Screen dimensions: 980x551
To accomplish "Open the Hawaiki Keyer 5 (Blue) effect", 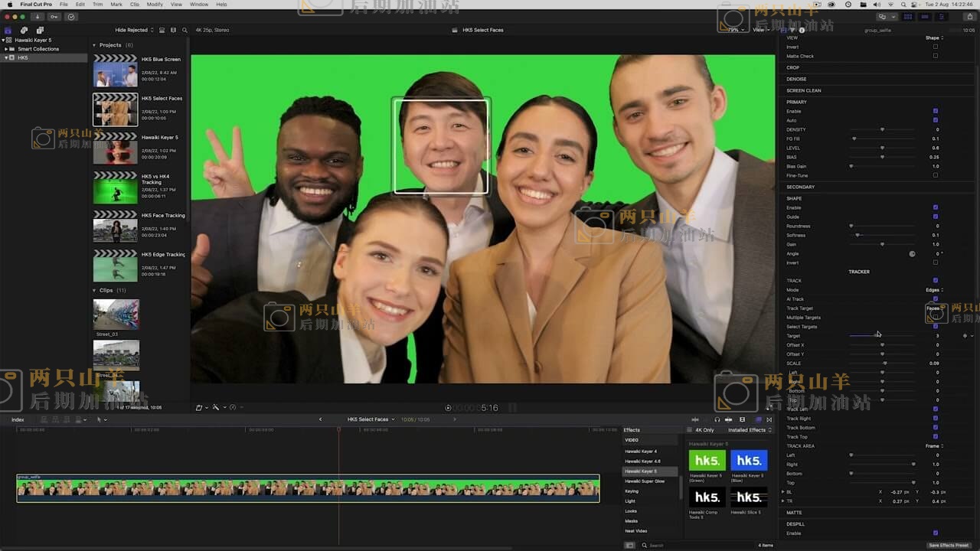I will [x=748, y=460].
